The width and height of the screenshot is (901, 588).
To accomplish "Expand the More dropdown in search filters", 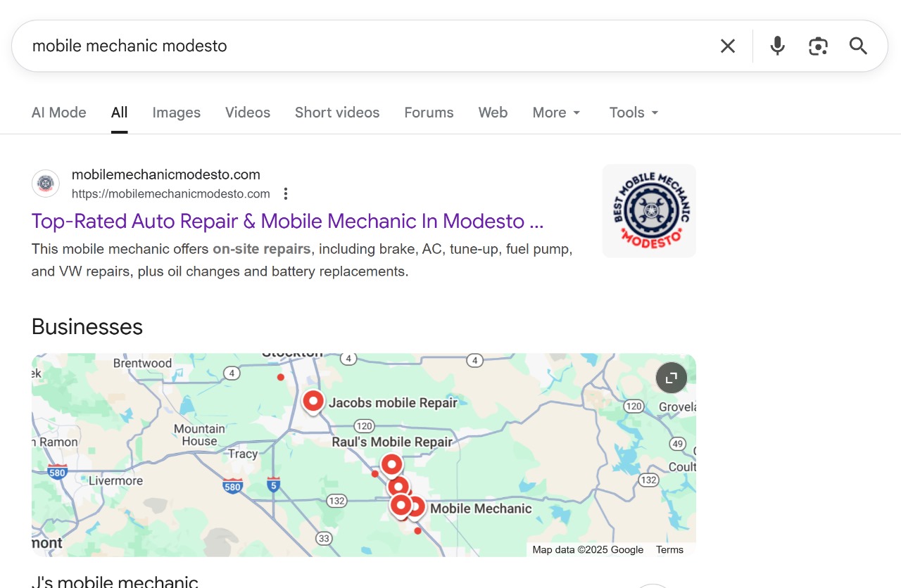I will tap(556, 113).
